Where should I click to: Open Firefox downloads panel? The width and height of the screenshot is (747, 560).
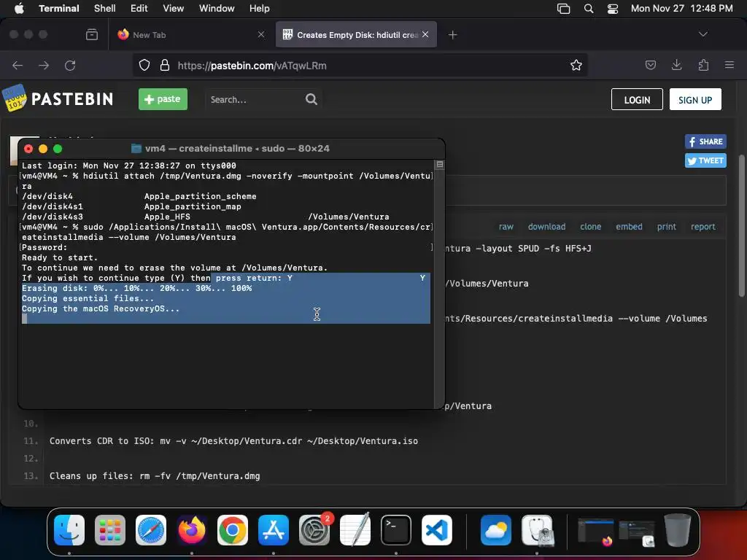676,65
